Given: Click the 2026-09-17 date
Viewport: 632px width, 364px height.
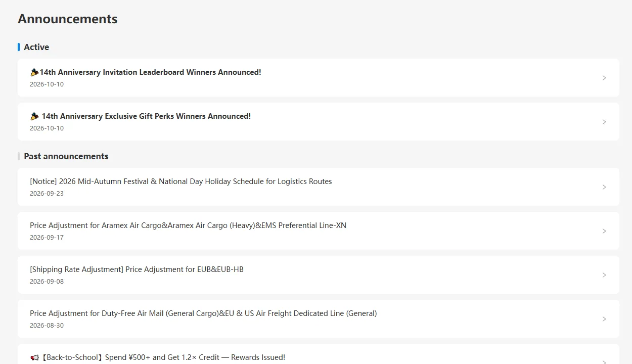Looking at the screenshot, I should click(47, 238).
